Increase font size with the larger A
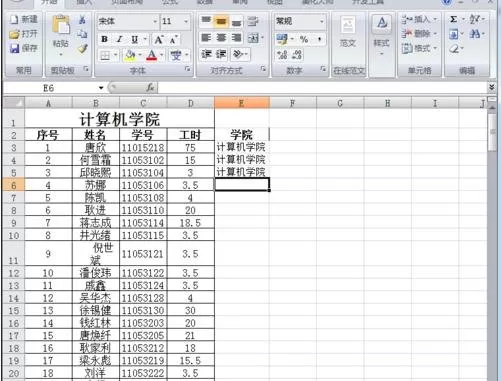The width and height of the screenshot is (501, 381). pyautogui.click(x=158, y=40)
